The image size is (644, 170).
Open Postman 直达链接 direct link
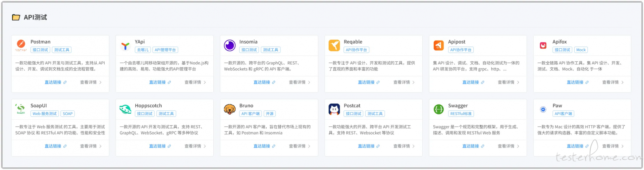56,82
